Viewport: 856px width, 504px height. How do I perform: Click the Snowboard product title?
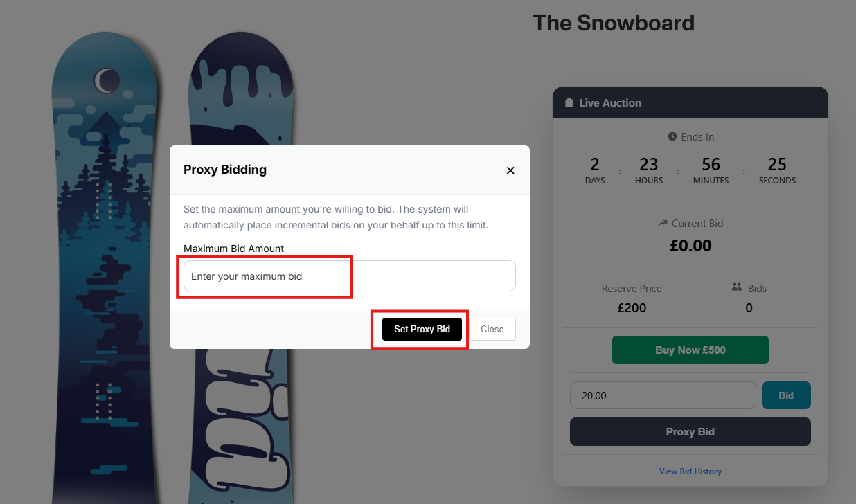613,23
